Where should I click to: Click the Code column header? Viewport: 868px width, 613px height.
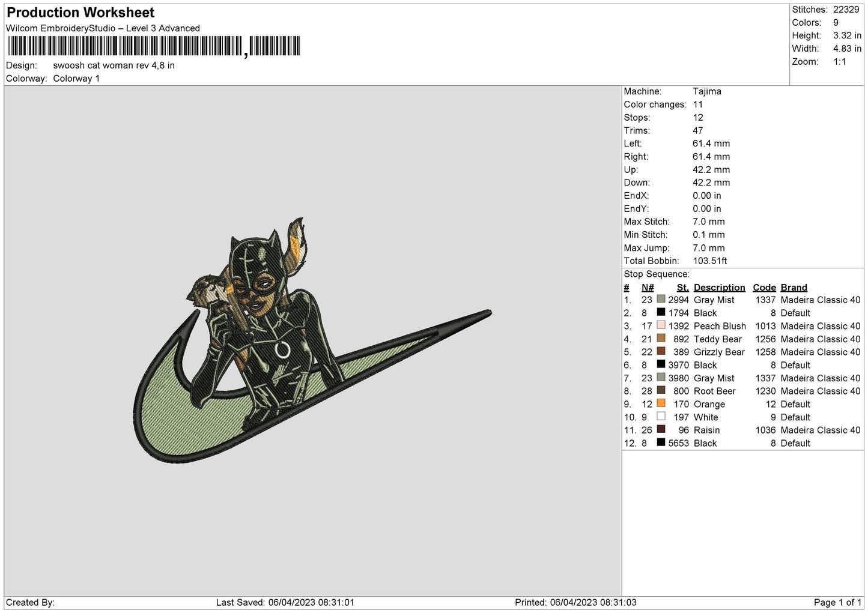(764, 288)
